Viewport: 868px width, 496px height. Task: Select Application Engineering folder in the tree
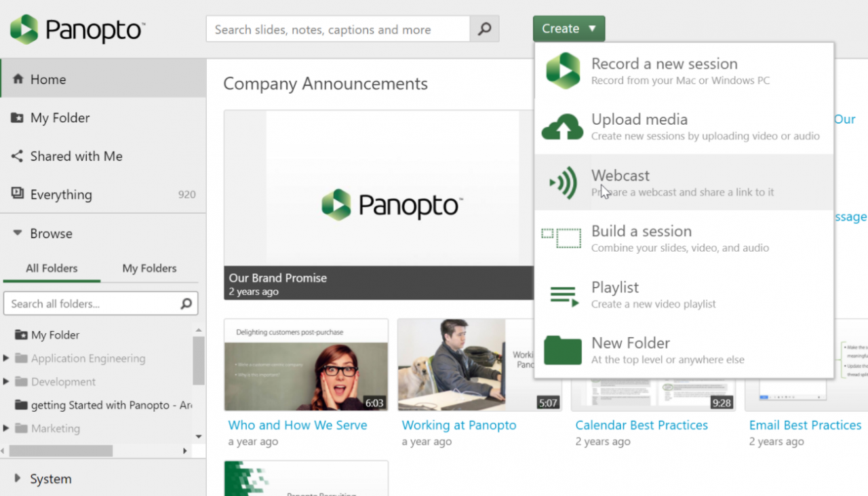(x=88, y=358)
